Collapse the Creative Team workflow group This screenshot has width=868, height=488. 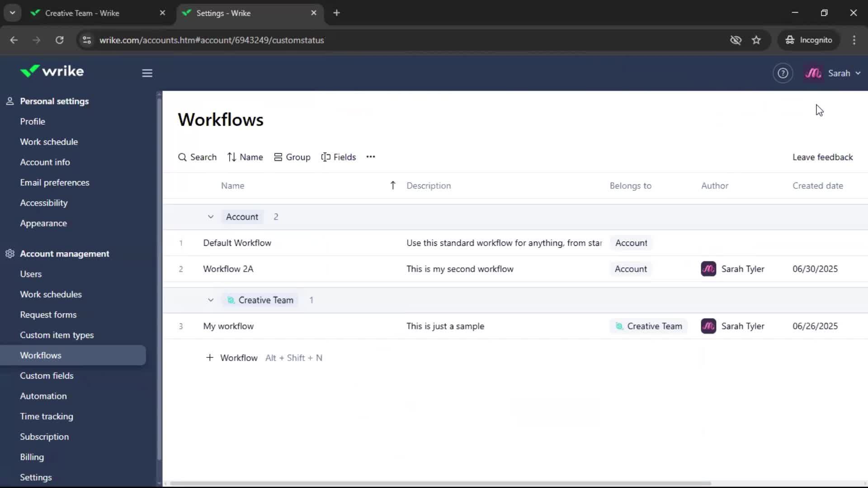(211, 300)
